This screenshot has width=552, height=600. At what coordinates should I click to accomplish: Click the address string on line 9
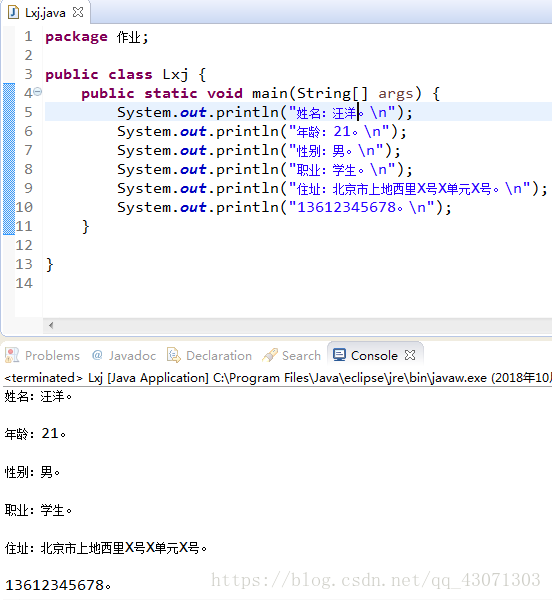click(x=409, y=188)
